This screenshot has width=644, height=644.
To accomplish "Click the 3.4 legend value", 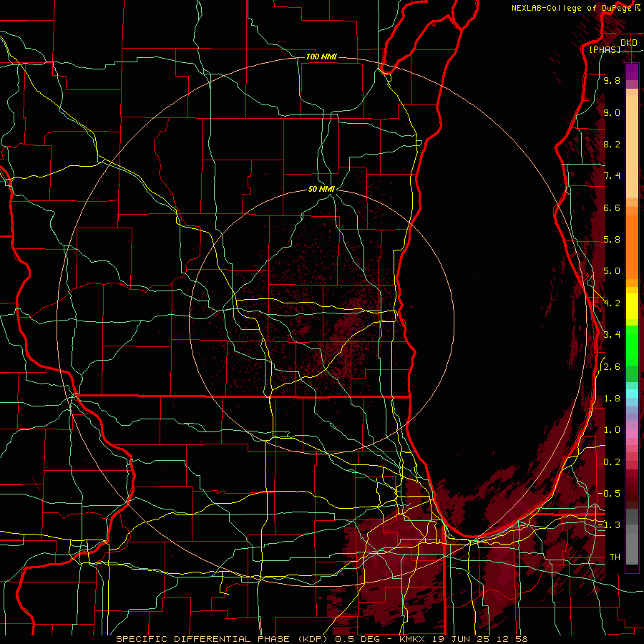I will coord(612,335).
